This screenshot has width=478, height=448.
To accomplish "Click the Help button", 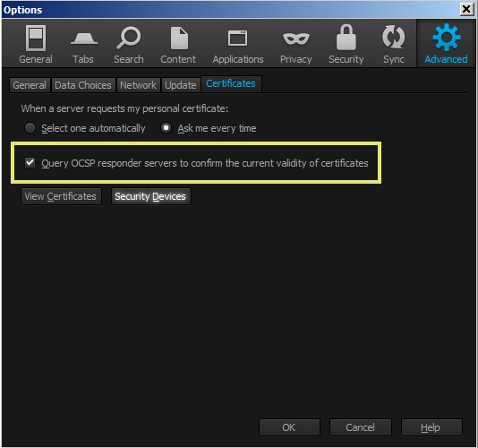I will [431, 427].
